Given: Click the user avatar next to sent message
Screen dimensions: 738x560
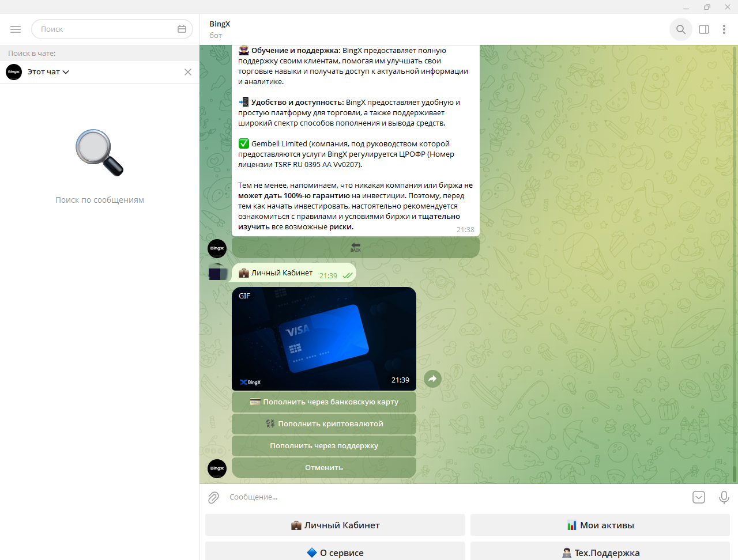Looking at the screenshot, I should click(217, 273).
